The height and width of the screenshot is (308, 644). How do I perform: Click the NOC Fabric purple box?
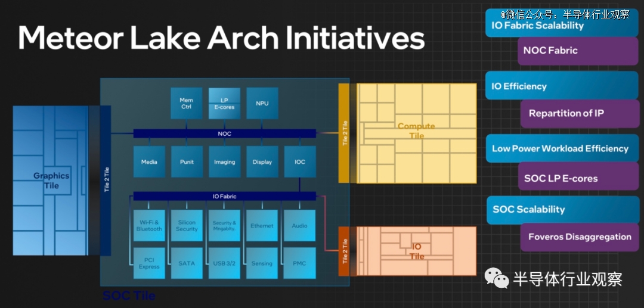pyautogui.click(x=578, y=51)
